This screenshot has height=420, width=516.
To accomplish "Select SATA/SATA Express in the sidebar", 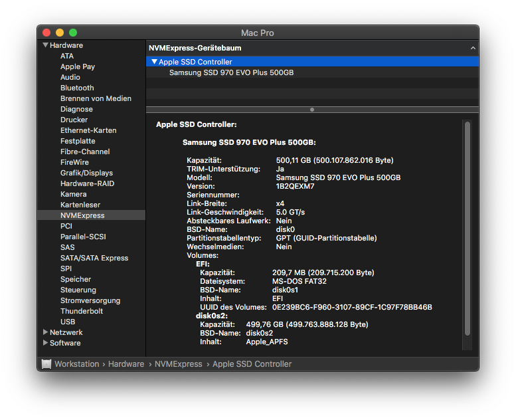I will point(94,258).
